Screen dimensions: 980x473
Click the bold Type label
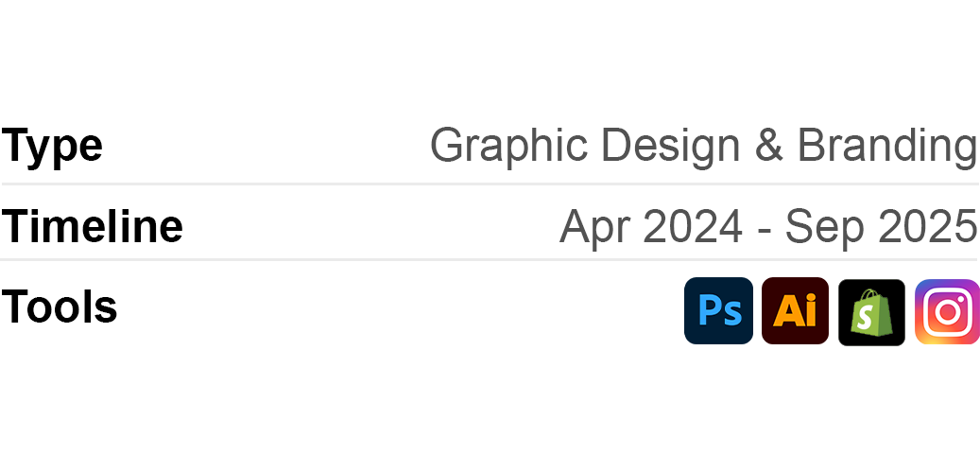point(52,146)
